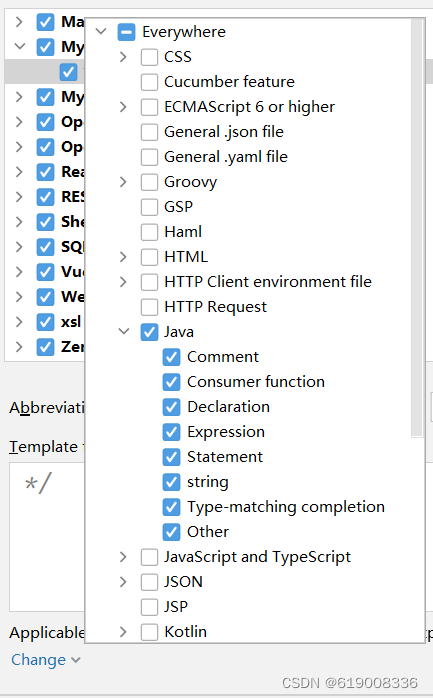Uncheck the xsl template group checkbox
Viewport: 433px width, 698px height.
pyautogui.click(x=45, y=322)
